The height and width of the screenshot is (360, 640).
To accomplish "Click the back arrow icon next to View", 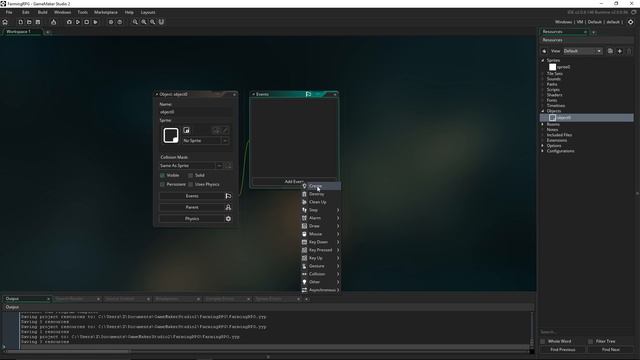I will click(544, 51).
